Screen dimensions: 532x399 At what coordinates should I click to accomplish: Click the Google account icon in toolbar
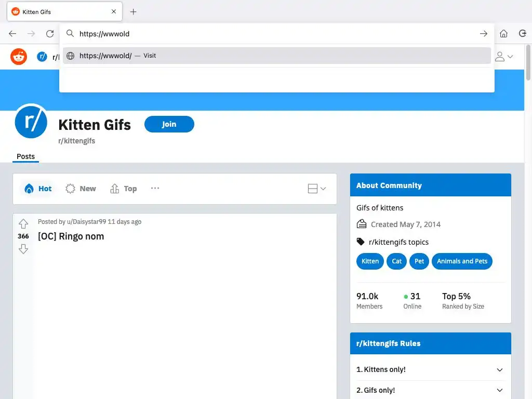tap(523, 33)
